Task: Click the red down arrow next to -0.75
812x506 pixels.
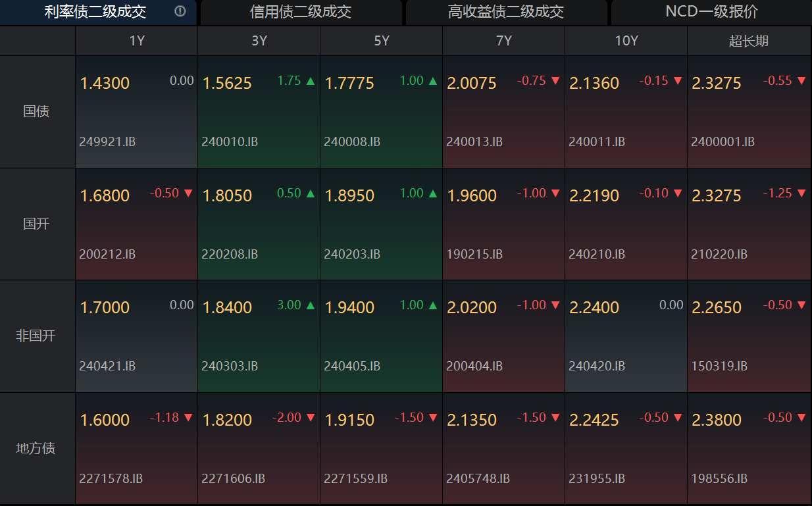Action: [x=555, y=81]
